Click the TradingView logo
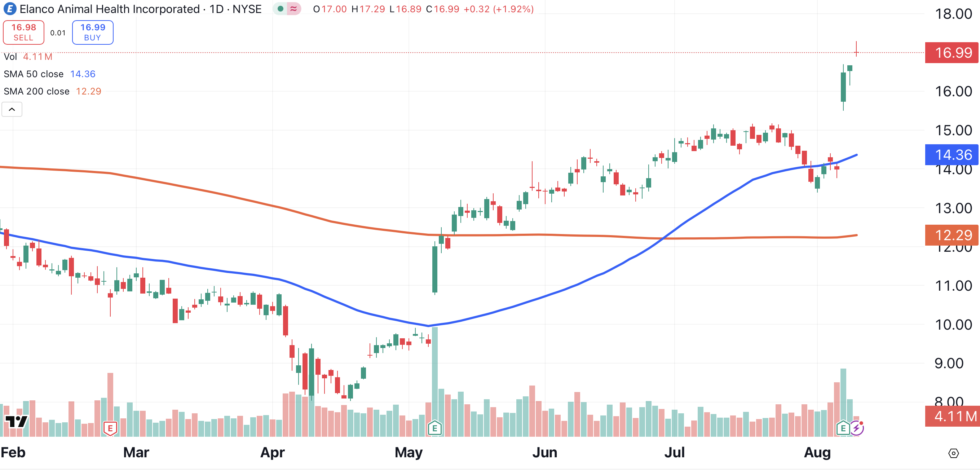This screenshot has width=980, height=471. [16, 422]
